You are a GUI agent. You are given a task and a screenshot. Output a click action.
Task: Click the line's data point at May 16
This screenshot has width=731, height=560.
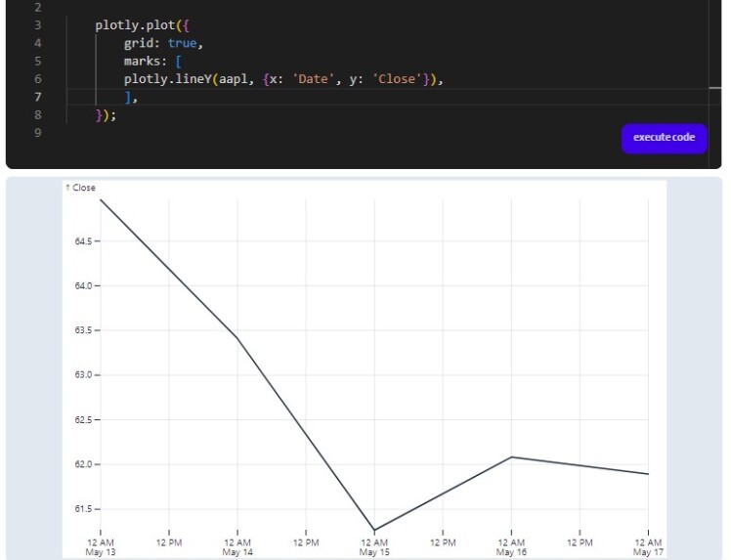click(511, 457)
